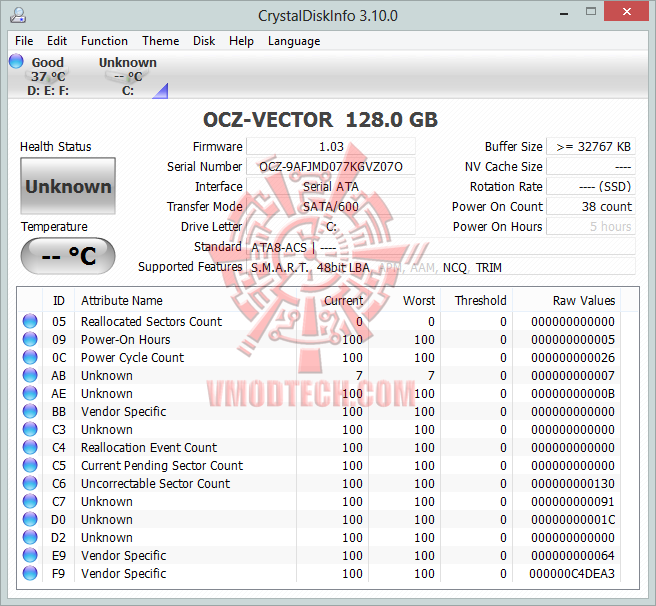Viewport: 656px width, 606px height.
Task: Open the Language menu
Action: pyautogui.click(x=294, y=41)
